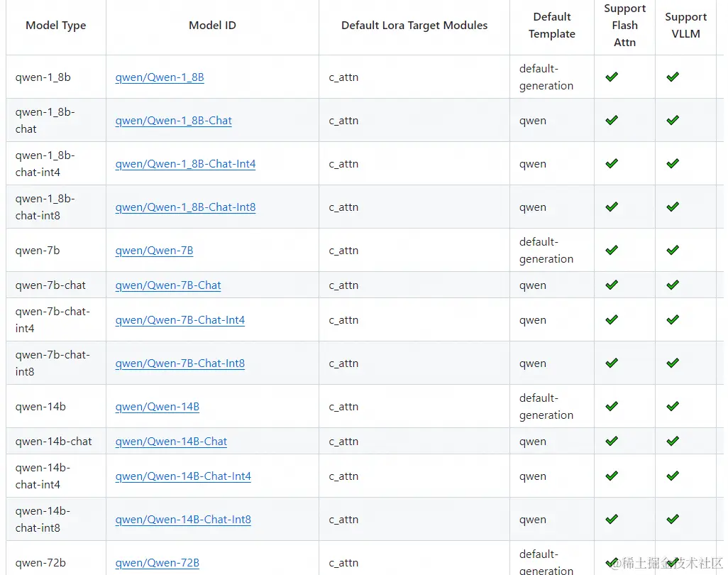Open the qwen/Qwen-72B model link
Viewport: 728px width, 575px height.
158,562
